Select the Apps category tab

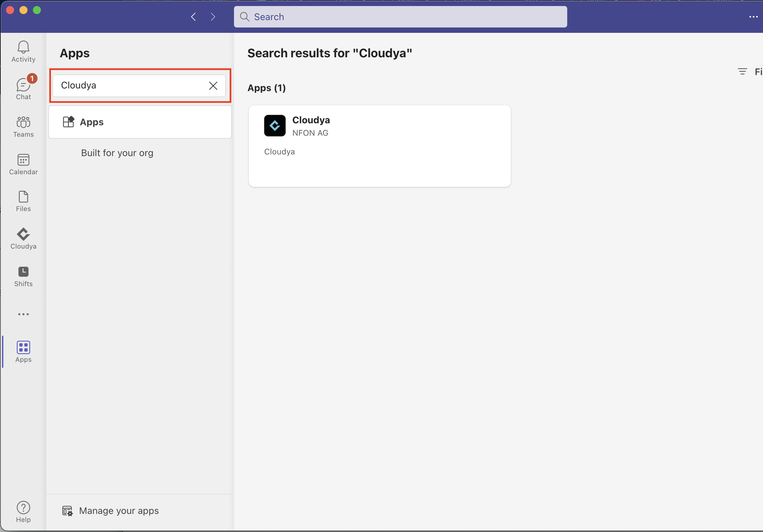point(140,122)
